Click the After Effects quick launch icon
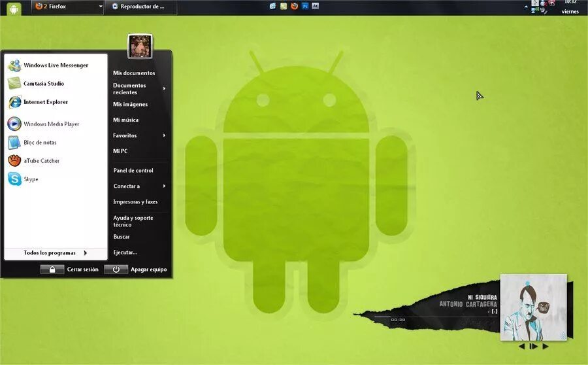588x365 pixels. (x=316, y=6)
